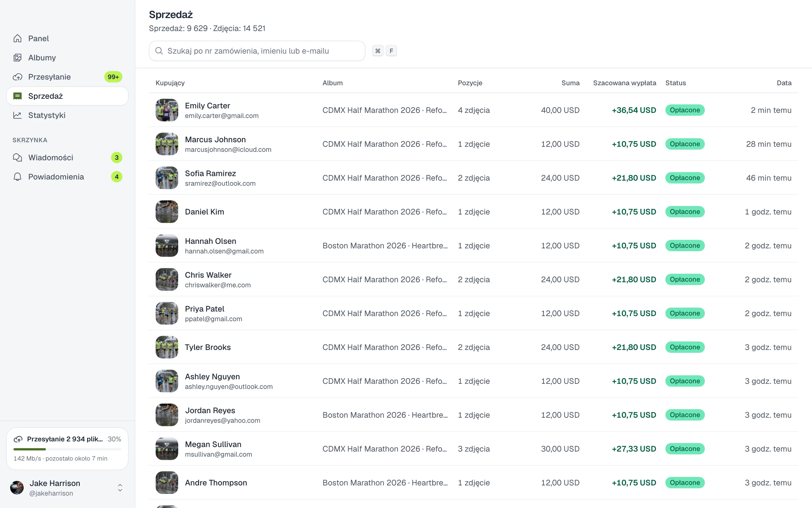Click Jake Harrison's profile avatar

pos(17,487)
